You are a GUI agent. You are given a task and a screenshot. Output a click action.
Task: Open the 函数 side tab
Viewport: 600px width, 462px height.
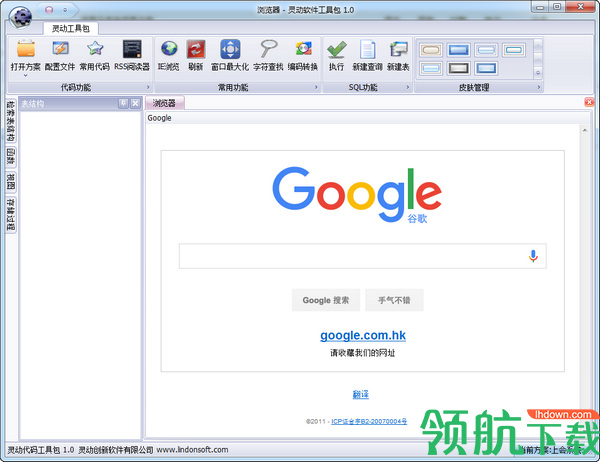point(11,157)
